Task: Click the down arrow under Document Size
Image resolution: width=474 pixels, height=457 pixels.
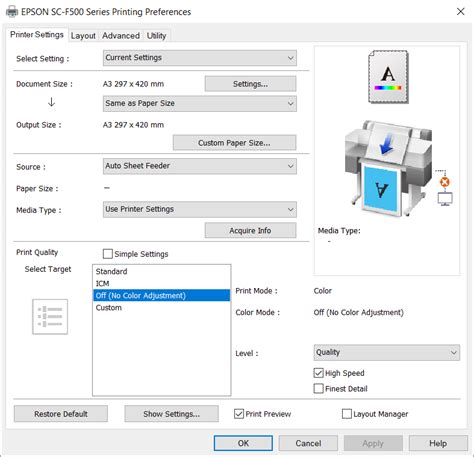Action: pos(51,102)
